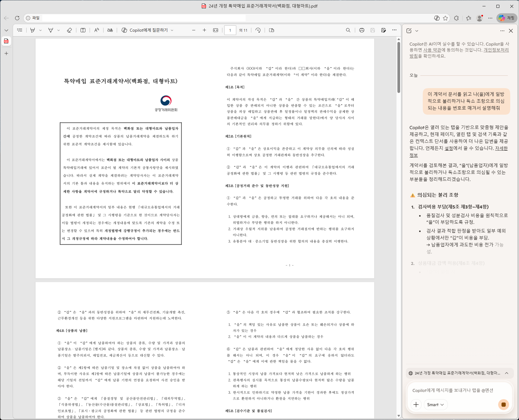Click the PDF scrollbar down arrow
Image resolution: width=519 pixels, height=420 pixels.
tap(399, 416)
